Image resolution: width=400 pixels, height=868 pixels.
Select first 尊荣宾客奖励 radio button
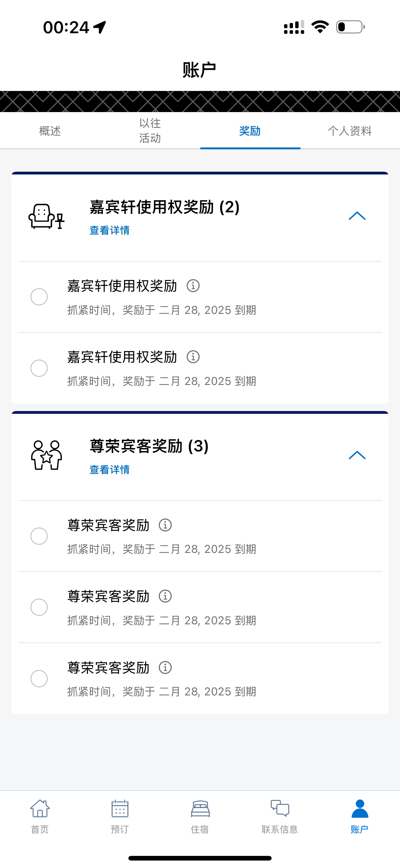pyautogui.click(x=39, y=536)
